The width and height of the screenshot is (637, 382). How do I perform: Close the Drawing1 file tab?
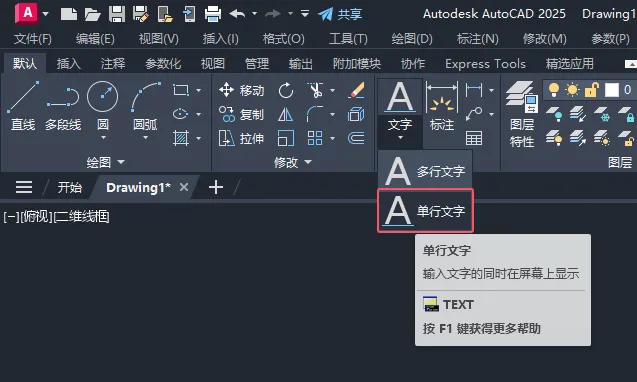tap(184, 187)
